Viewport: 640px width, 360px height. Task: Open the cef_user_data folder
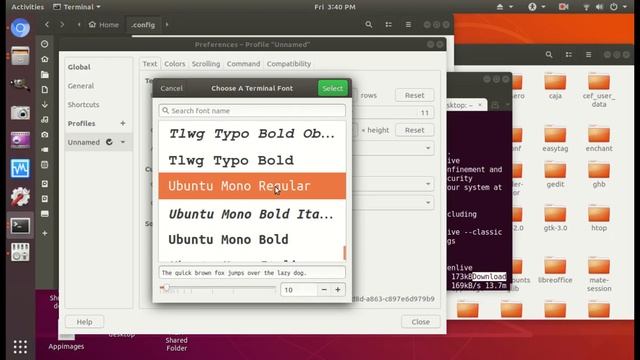[599, 91]
